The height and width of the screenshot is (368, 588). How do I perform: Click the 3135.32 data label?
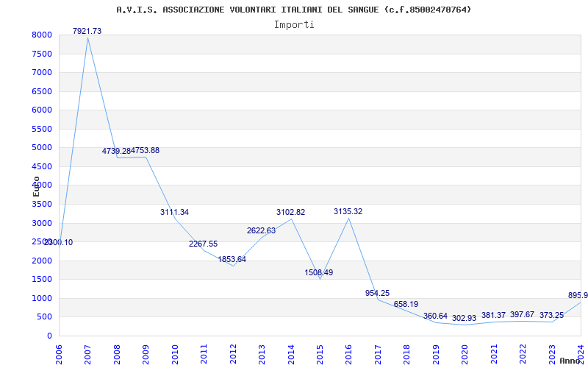[348, 211]
